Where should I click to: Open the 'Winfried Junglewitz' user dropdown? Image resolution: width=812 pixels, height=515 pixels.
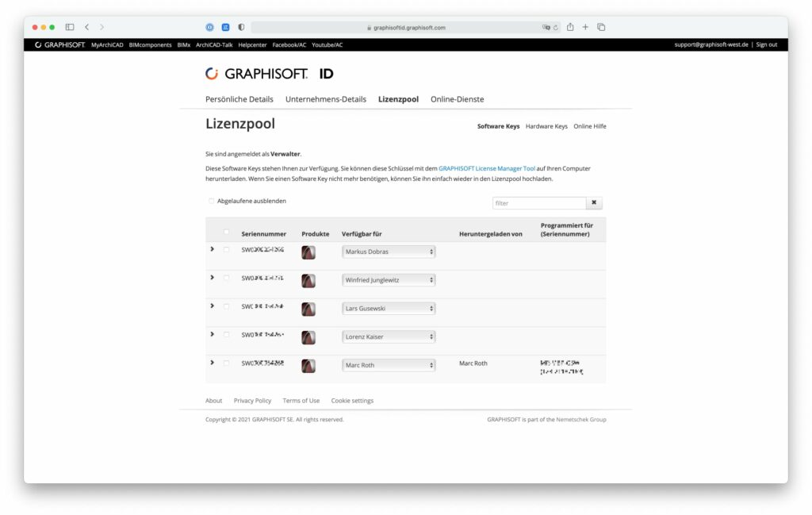[389, 280]
